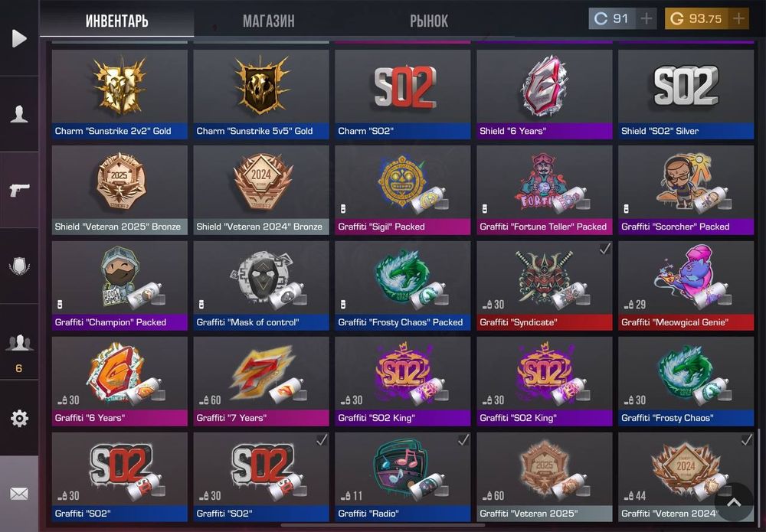Switch to the МАГАЗИН tab

[x=269, y=21]
